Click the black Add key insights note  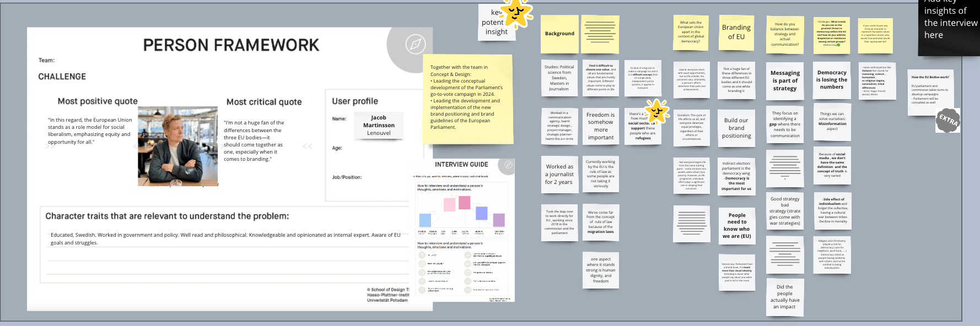click(949, 25)
